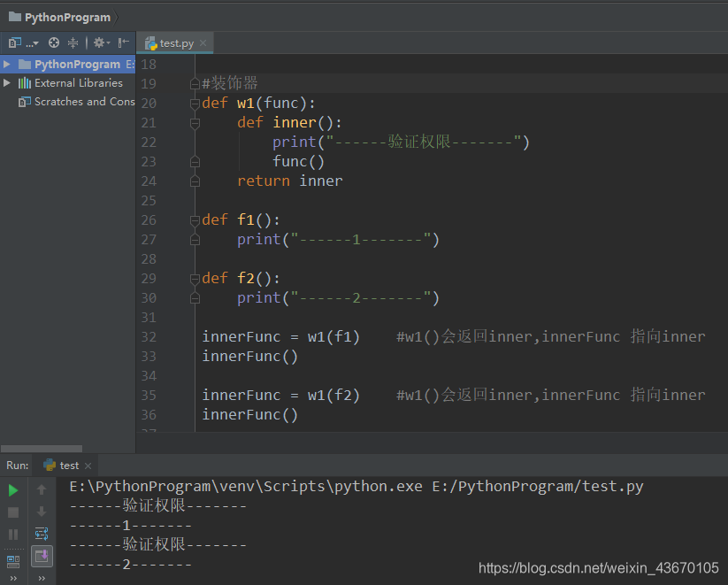The image size is (728, 585).
Task: Click the Pause output button
Action: [x=13, y=535]
